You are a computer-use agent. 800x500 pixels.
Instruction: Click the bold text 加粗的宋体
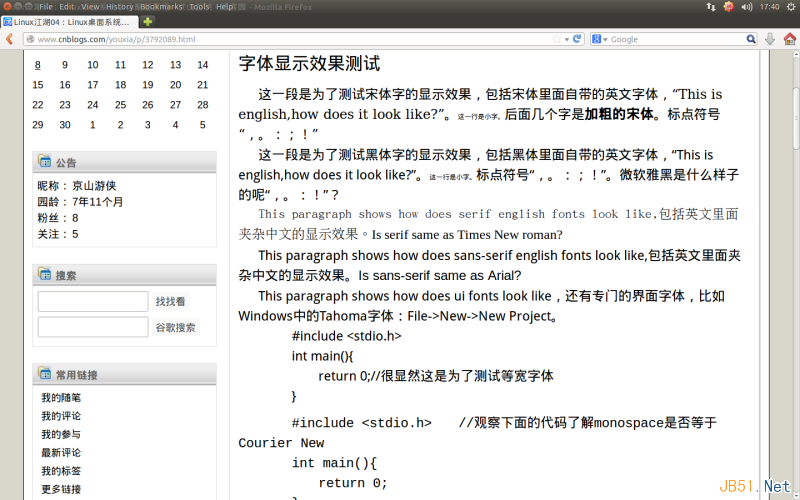pos(619,114)
